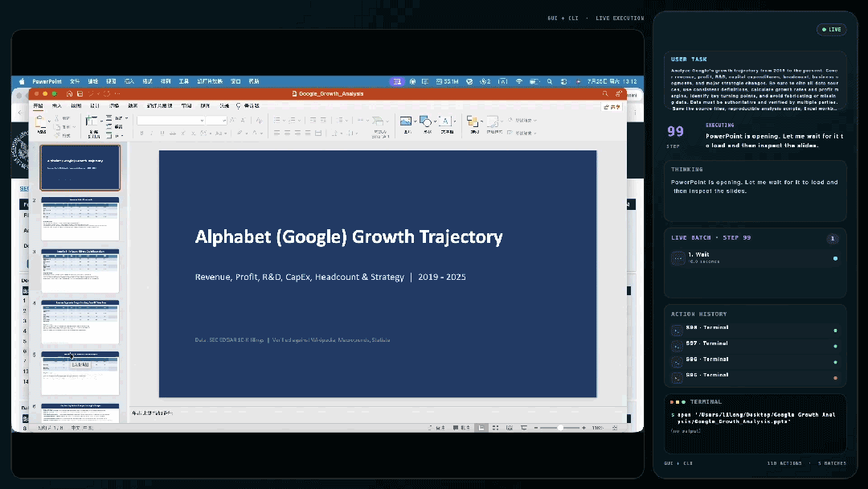This screenshot has height=489, width=868.
Task: Start Slide Show from status bar icon
Action: (x=524, y=428)
